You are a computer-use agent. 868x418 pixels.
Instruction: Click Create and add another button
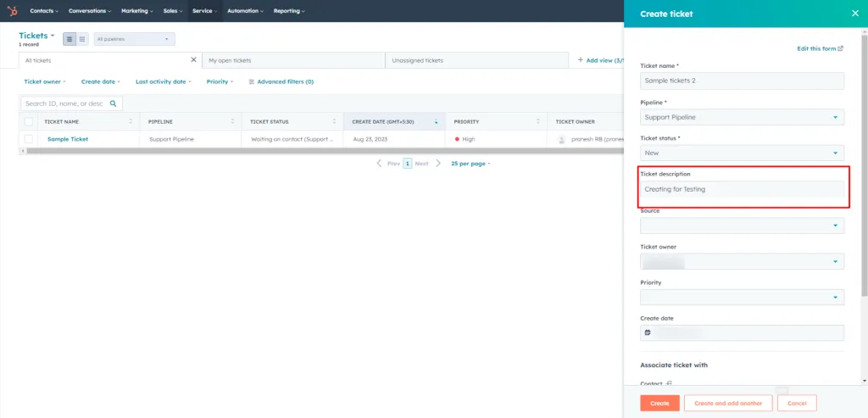tap(728, 403)
